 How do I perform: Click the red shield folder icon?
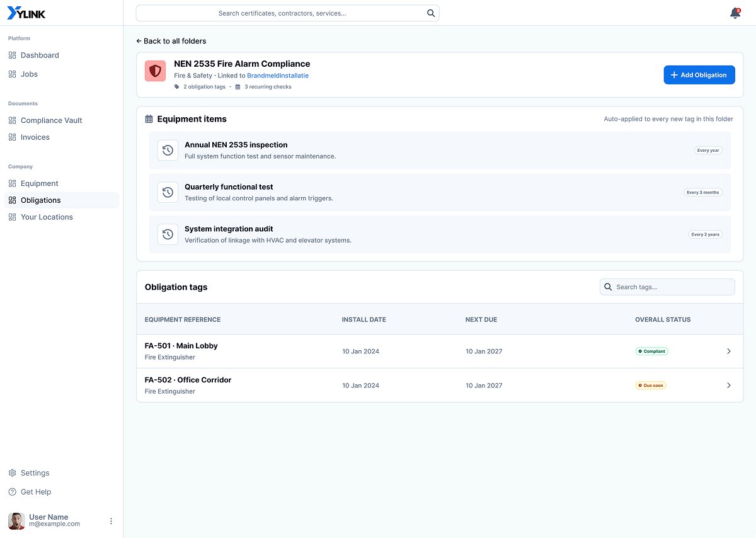(x=155, y=71)
